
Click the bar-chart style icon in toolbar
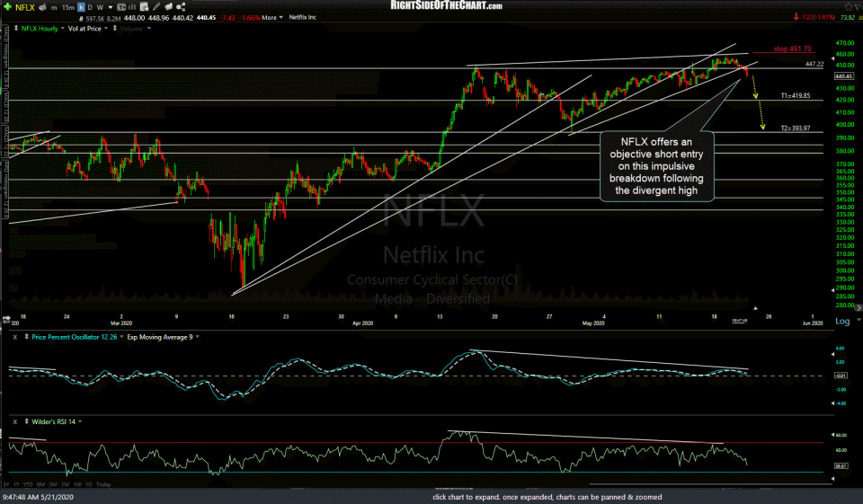132,7
